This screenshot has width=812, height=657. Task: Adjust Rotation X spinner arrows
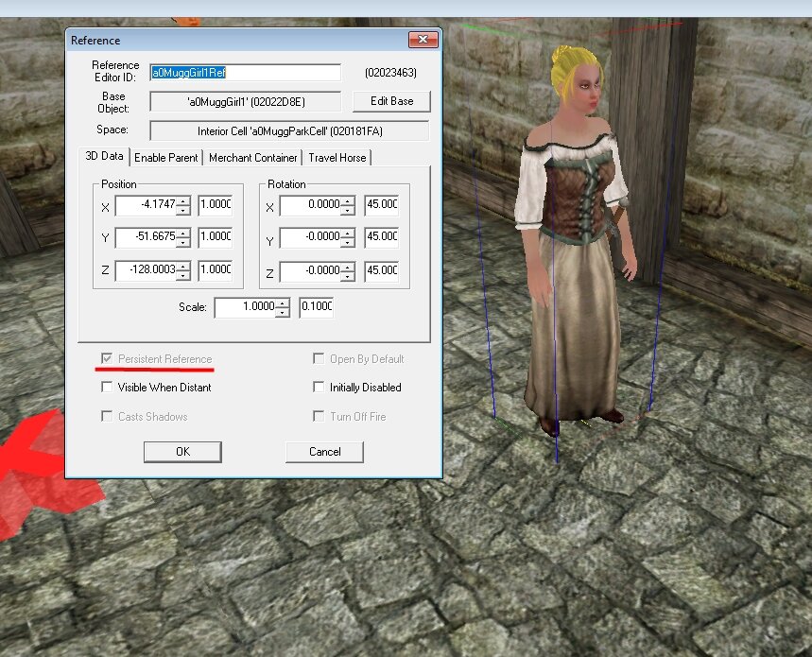(x=348, y=205)
